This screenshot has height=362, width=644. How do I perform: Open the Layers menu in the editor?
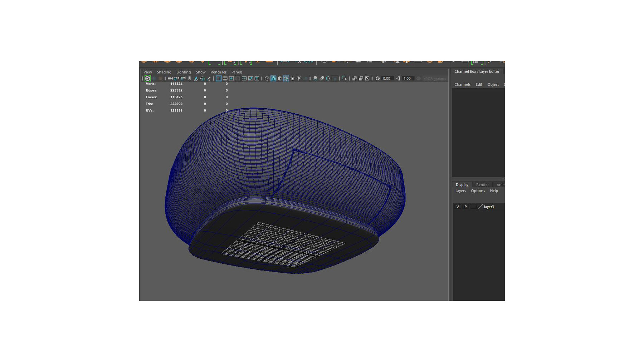[460, 191]
